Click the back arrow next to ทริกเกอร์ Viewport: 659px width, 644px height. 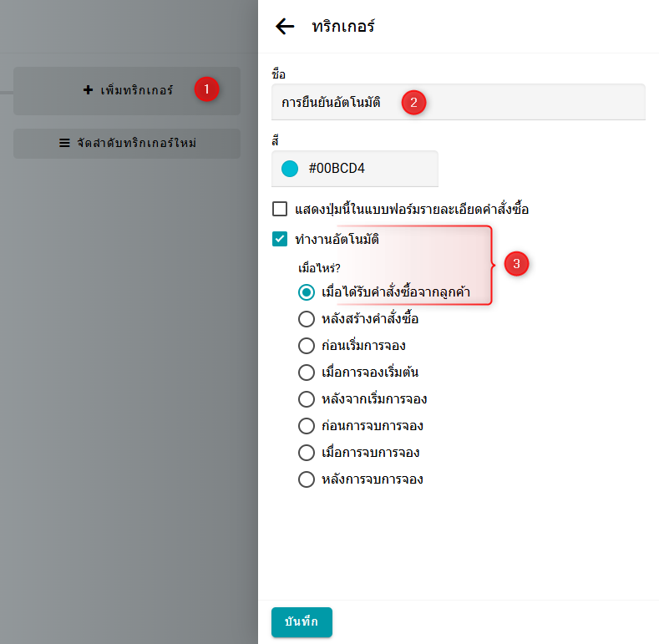click(285, 26)
